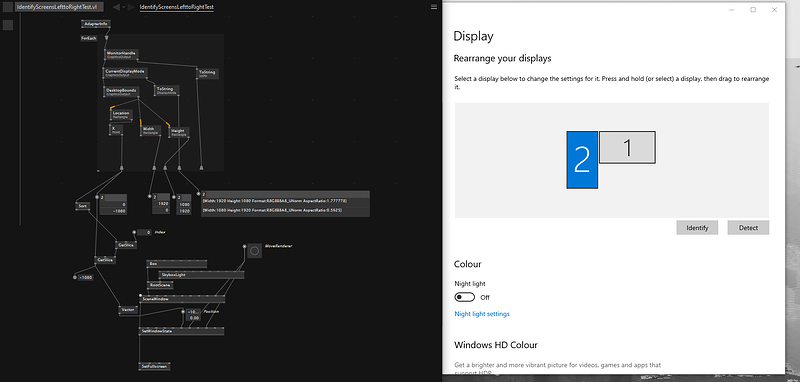Open Night light settings link
This screenshot has height=382, width=800.
click(x=482, y=314)
